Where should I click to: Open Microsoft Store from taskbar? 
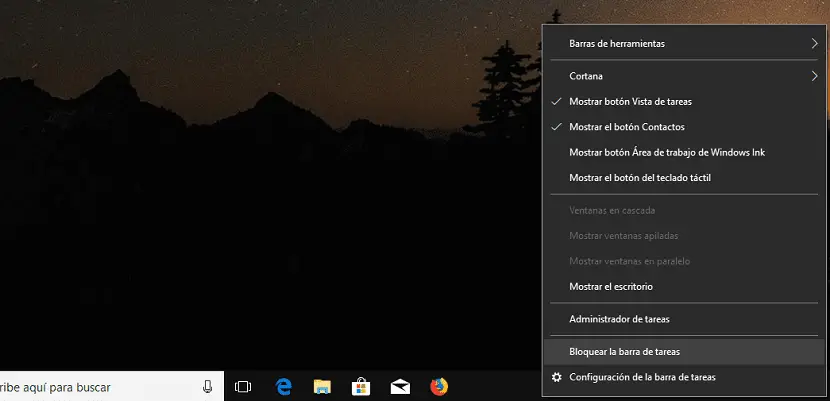click(361, 387)
